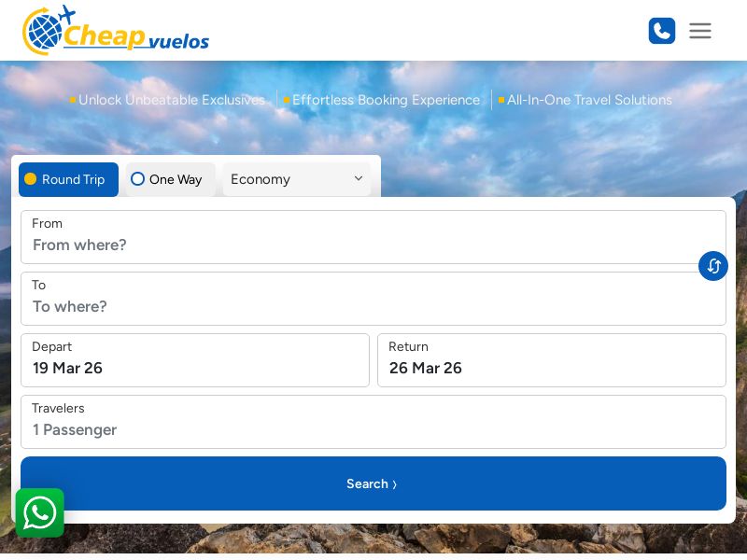747x560 pixels.
Task: Click the Unlock Unbeatable Exclusives banner text
Action: [172, 100]
